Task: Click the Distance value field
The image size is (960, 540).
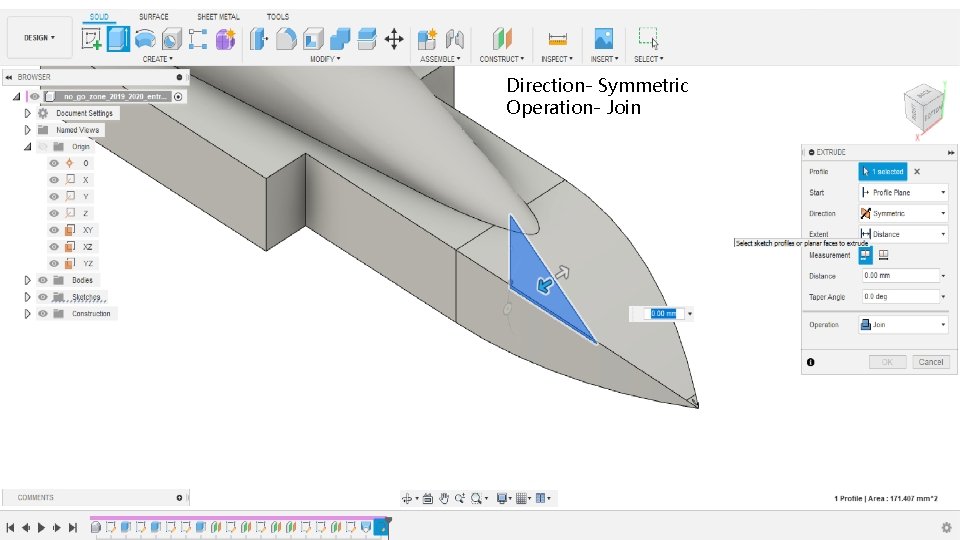Action: (900, 276)
